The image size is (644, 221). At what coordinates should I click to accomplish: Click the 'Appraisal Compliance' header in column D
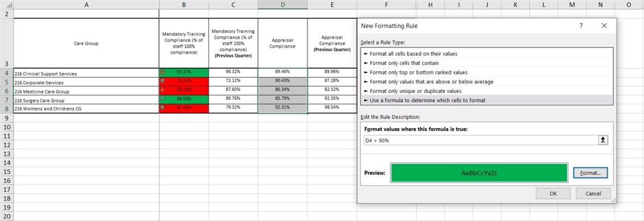click(x=282, y=43)
